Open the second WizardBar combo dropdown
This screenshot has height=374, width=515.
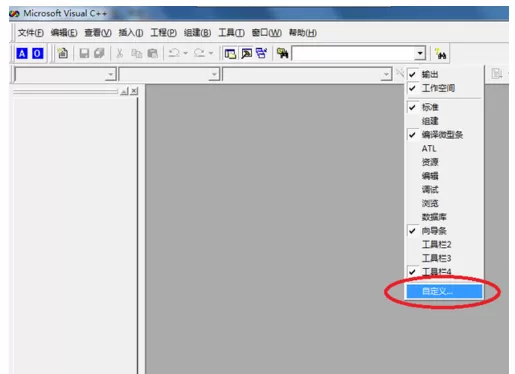[214, 74]
